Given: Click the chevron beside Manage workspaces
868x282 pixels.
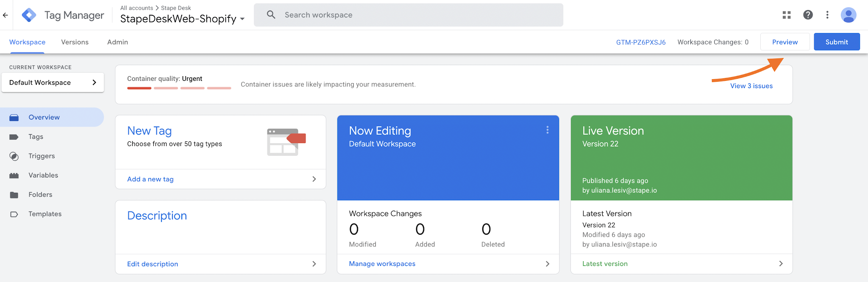Looking at the screenshot, I should pyautogui.click(x=548, y=264).
